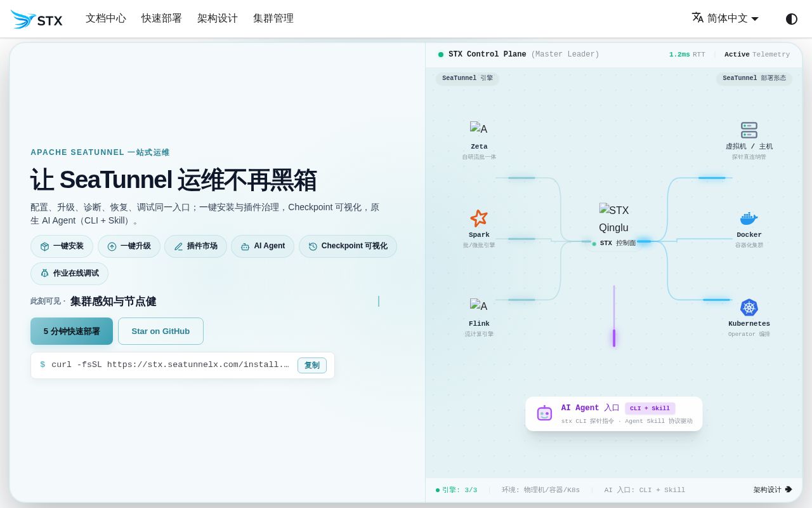Click the STX 控制面 node label
This screenshot has height=508, width=812.
(x=614, y=243)
